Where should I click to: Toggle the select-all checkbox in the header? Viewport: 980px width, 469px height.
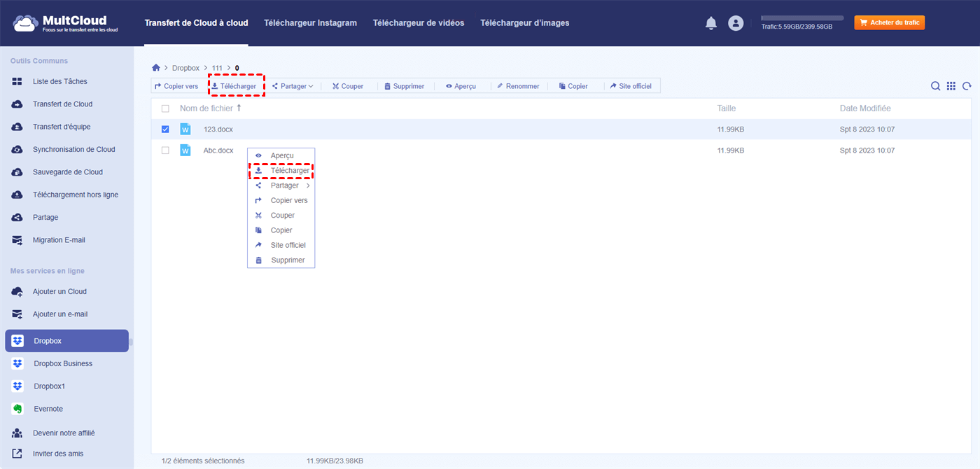point(165,108)
